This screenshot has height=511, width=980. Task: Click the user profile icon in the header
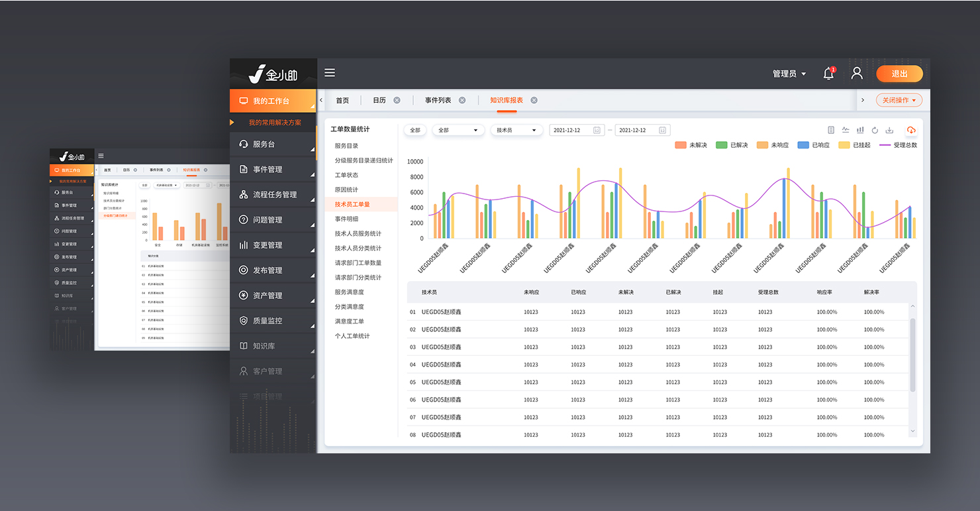click(x=857, y=74)
